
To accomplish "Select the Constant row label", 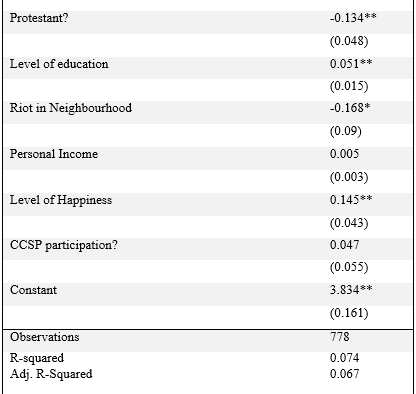I will pos(33,290).
